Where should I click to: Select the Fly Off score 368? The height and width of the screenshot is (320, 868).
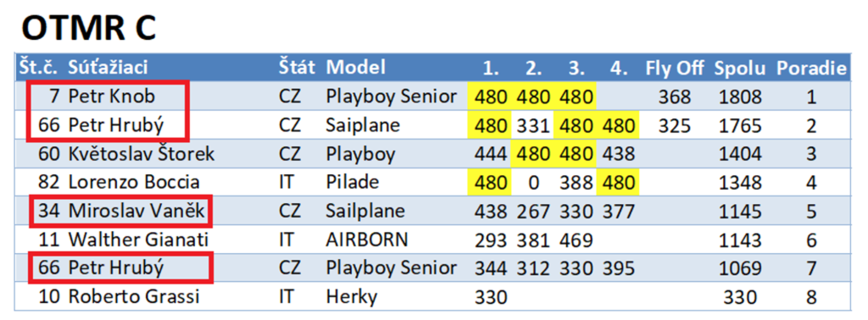674,97
